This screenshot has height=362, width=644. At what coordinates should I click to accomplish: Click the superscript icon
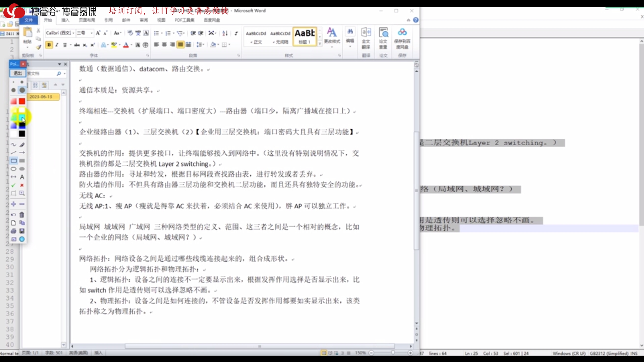[x=93, y=45]
